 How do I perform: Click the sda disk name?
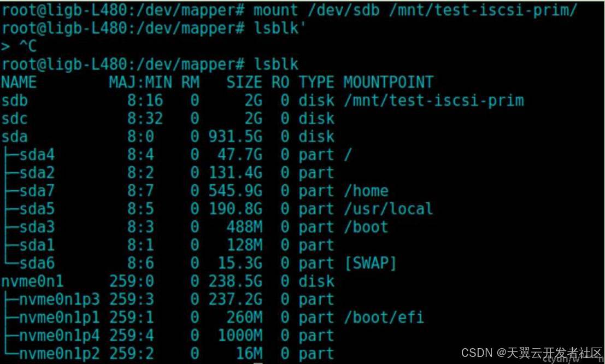pyautogui.click(x=15, y=137)
